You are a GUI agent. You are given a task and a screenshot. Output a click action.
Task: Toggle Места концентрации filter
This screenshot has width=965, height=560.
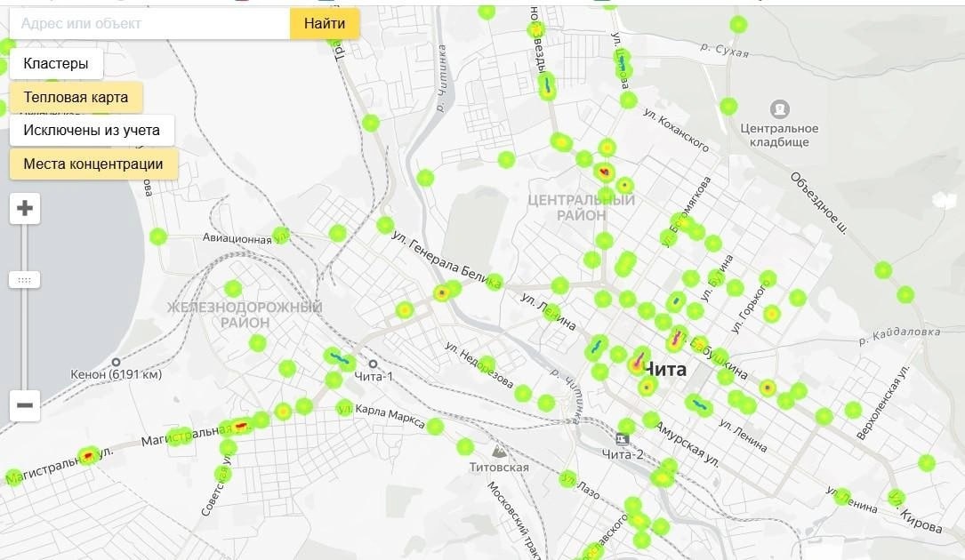93,164
